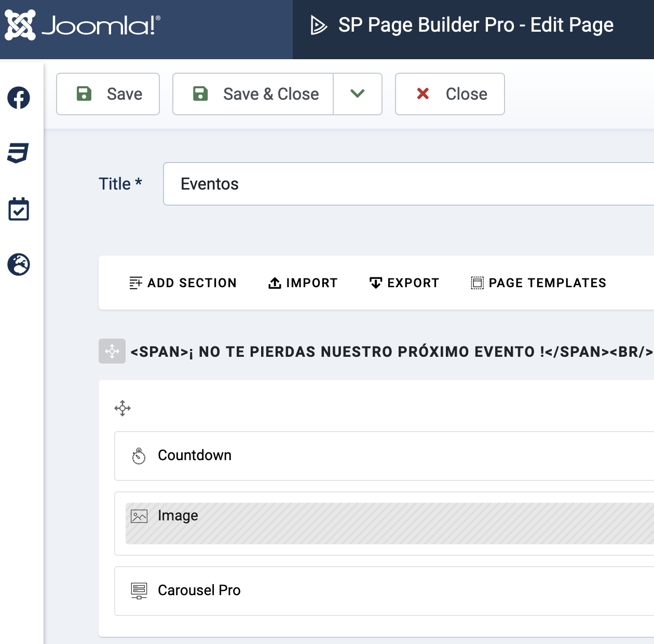Click the row move arrows icon
The width and height of the screenshot is (654, 644).
122,408
